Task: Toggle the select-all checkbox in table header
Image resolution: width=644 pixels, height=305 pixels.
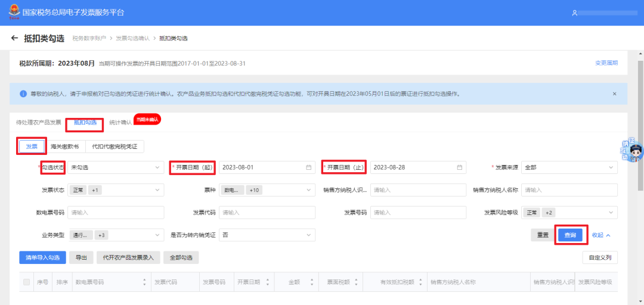Action: [27, 282]
